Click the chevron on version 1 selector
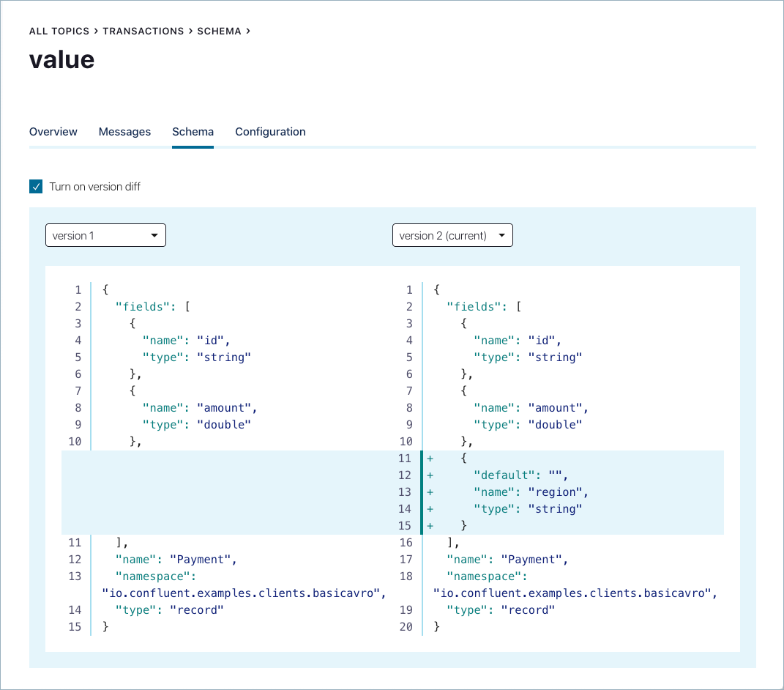The image size is (784, 690). (x=154, y=235)
